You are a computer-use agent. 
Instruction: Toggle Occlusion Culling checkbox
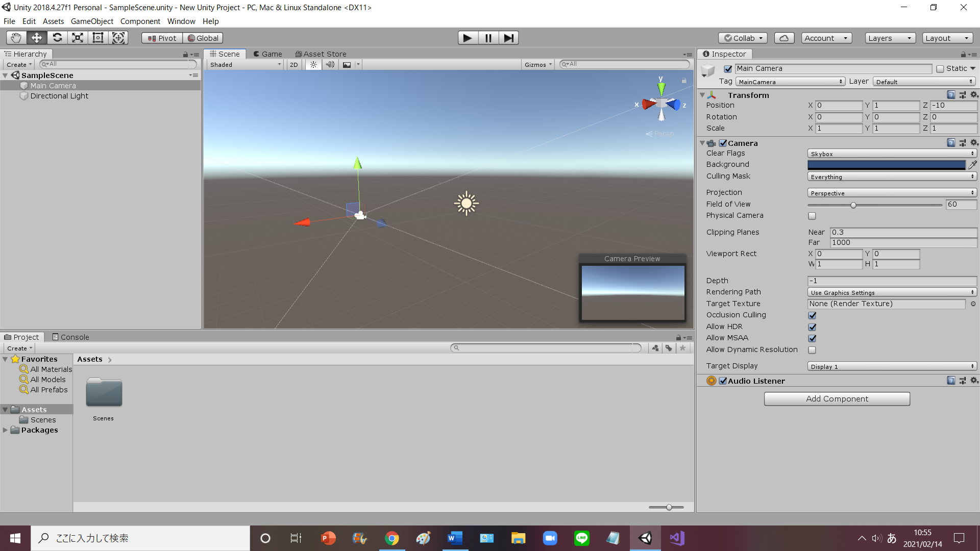pyautogui.click(x=812, y=315)
